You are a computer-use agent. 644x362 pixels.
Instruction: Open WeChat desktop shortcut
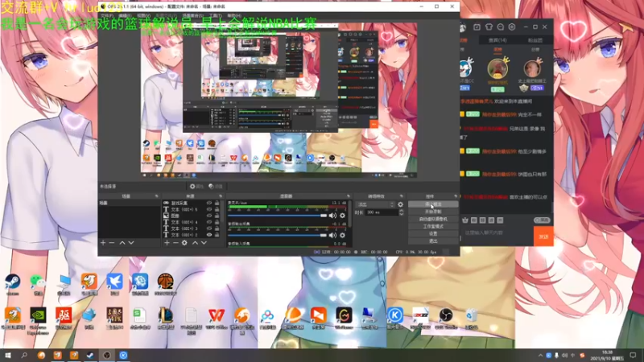(x=38, y=284)
